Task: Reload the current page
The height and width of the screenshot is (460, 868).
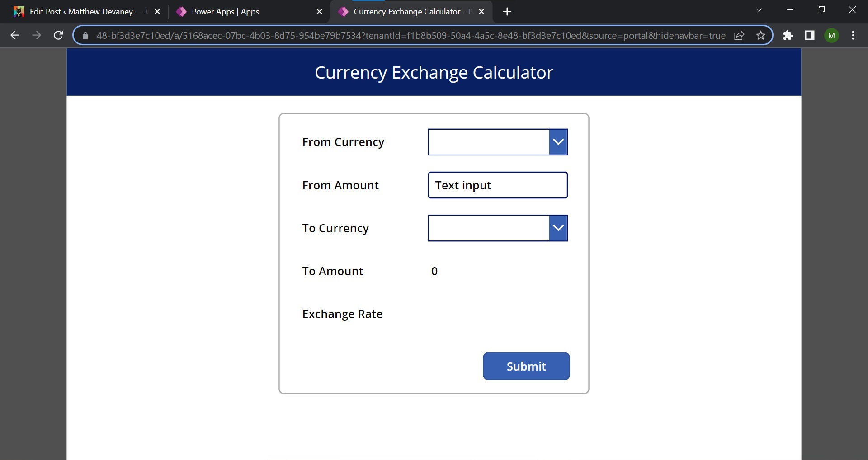Action: click(x=58, y=35)
